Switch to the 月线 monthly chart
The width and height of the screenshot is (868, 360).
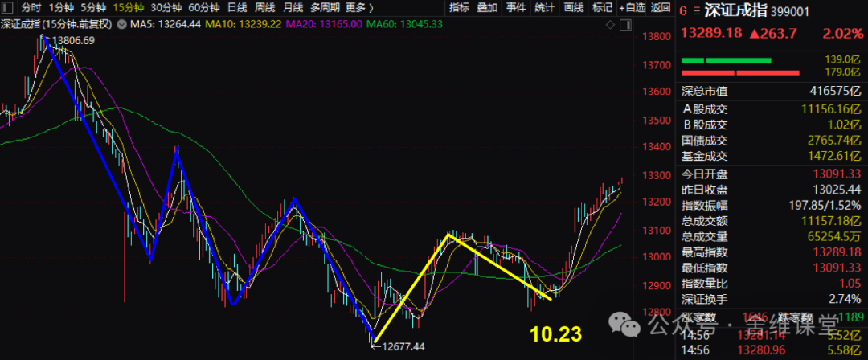[x=293, y=8]
